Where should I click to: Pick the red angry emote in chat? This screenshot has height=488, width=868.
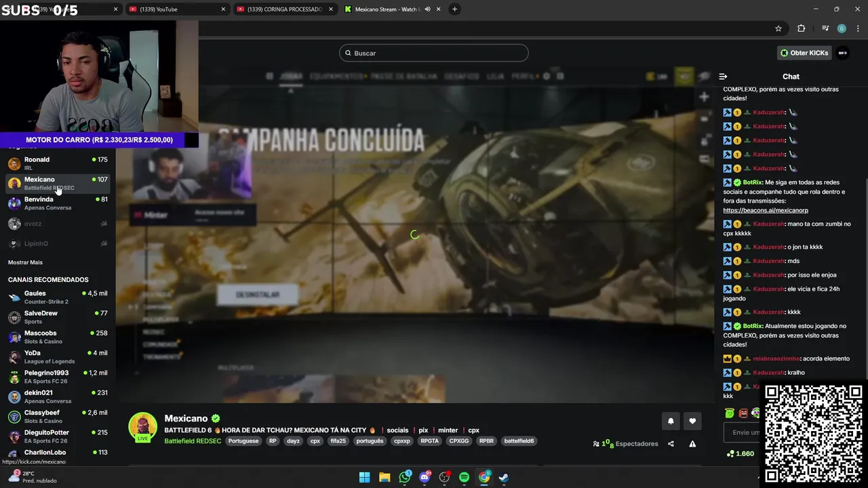(743, 413)
